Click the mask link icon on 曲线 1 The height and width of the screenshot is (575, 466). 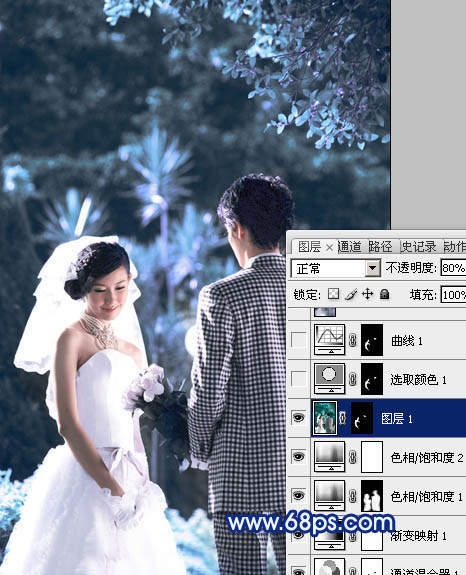point(352,340)
